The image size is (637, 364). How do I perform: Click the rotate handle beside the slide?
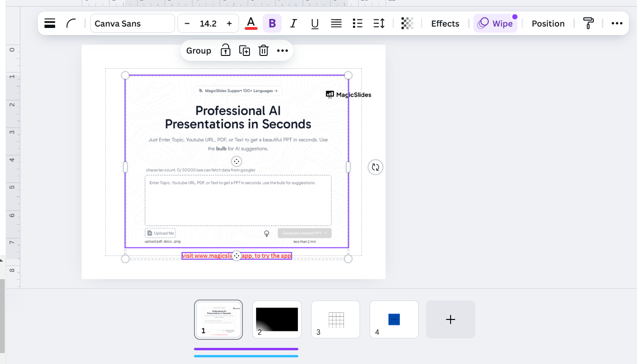(x=375, y=167)
